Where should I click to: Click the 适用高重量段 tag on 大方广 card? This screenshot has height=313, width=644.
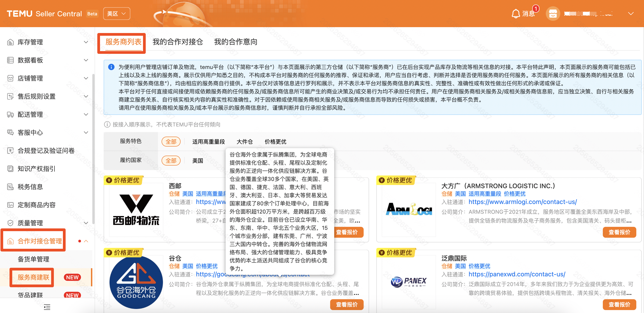click(x=484, y=194)
